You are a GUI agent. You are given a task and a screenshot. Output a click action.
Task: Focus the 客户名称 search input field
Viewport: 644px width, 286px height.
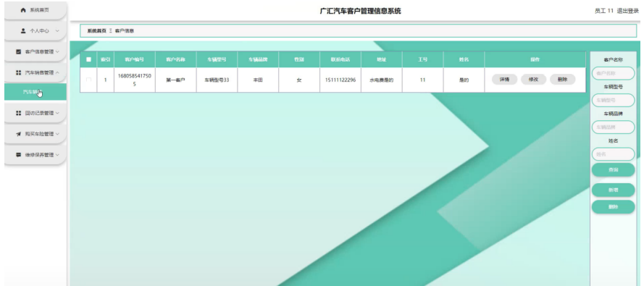click(x=613, y=73)
